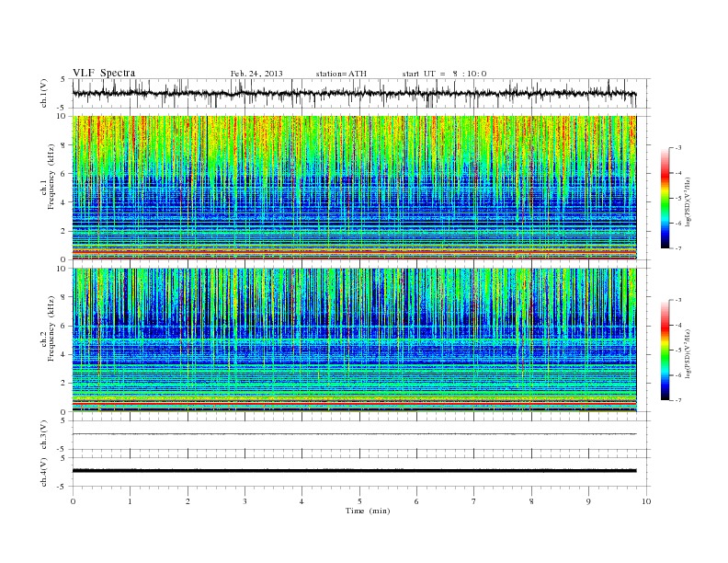Click the ch.2 color bar "log(PSD)(V²/Hz)" label

click(x=688, y=353)
